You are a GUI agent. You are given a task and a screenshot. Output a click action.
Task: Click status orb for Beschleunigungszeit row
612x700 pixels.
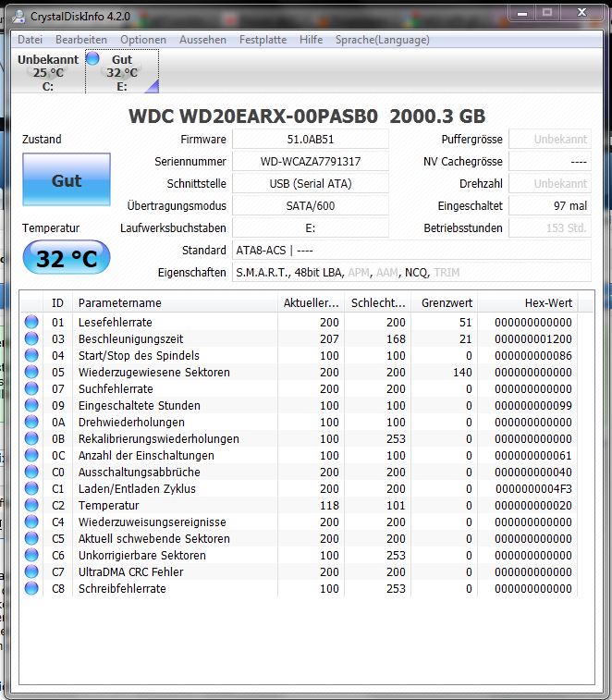31,338
